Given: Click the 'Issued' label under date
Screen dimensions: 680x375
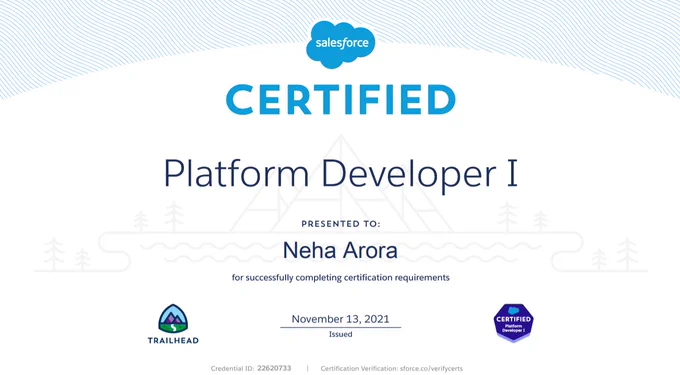Looking at the screenshot, I should 340,334.
